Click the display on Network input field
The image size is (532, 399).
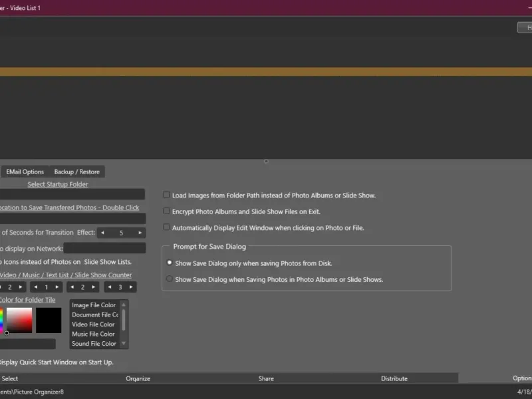105,248
